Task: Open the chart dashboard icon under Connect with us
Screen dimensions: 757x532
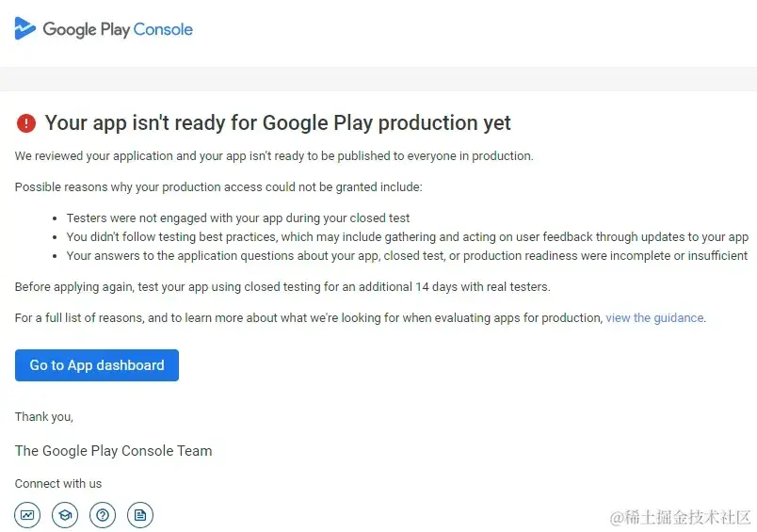Action: pos(27,515)
